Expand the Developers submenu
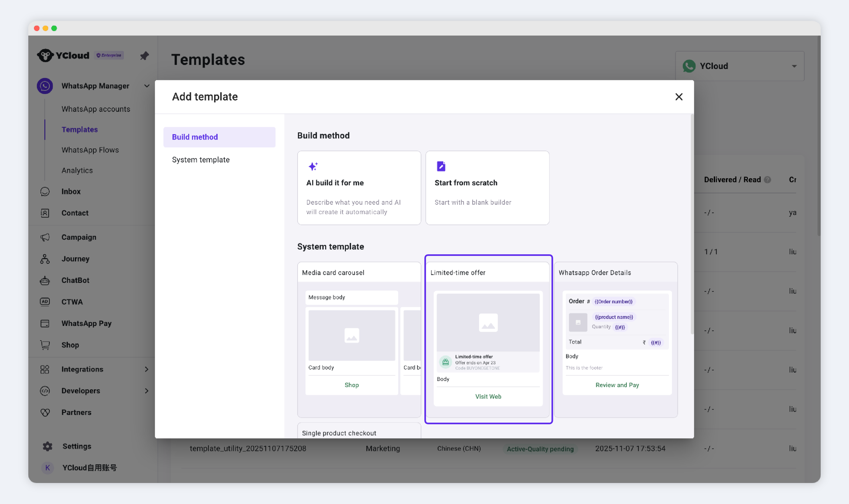 (x=147, y=391)
